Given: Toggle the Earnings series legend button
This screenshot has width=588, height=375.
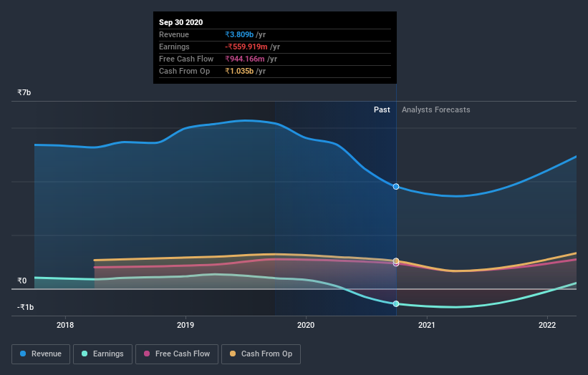Looking at the screenshot, I should point(102,354).
